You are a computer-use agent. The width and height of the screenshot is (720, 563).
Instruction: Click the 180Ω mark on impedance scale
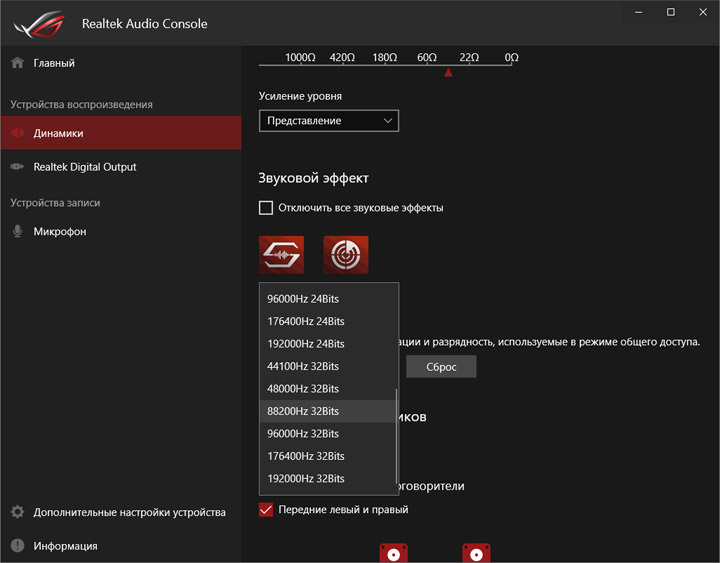click(385, 57)
